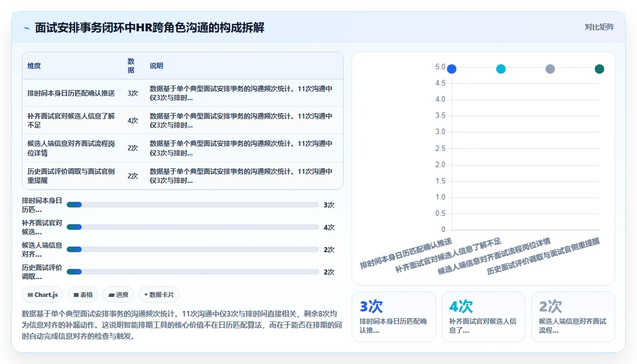Click the dark green chart point for 历史面试评价调取
Screen dimensions: 637x364
(599, 69)
